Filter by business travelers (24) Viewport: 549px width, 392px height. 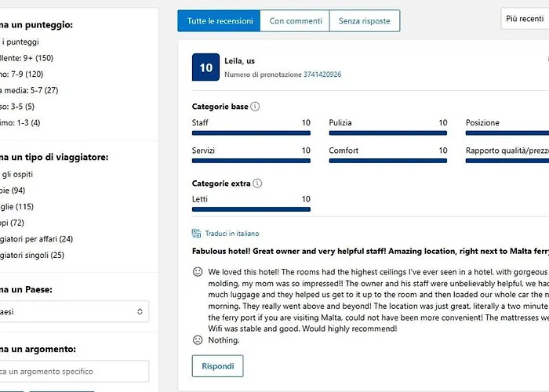pos(36,239)
